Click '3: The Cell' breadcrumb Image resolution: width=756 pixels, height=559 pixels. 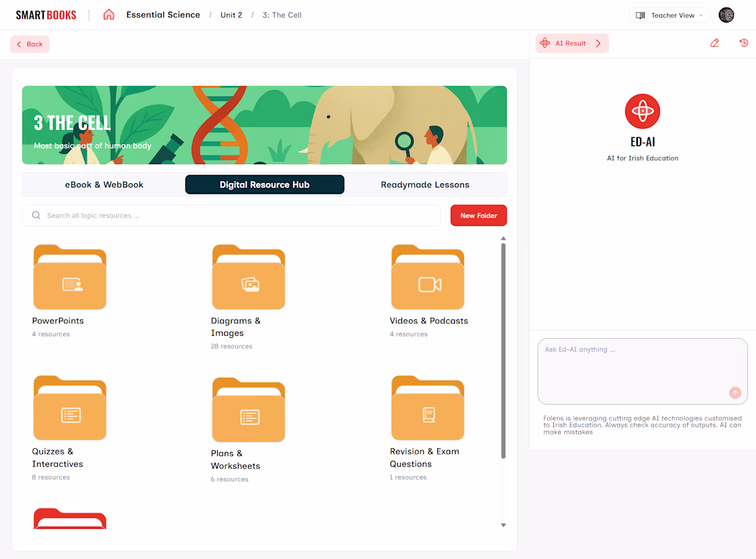(282, 15)
